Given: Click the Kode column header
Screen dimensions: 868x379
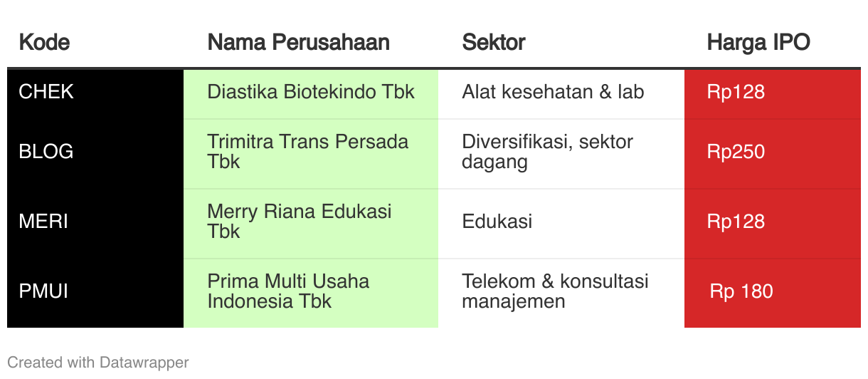Looking at the screenshot, I should (44, 42).
